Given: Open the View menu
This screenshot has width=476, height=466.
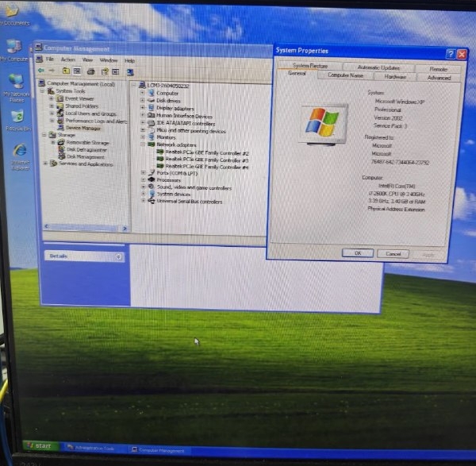Looking at the screenshot, I should (x=87, y=60).
